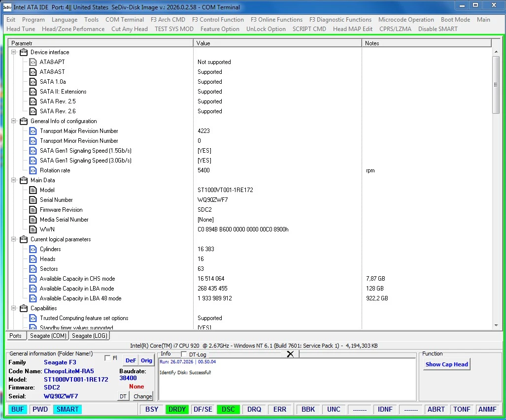Screen dimensions: 506x420
Task: Click the DT button
Action: click(123, 396)
